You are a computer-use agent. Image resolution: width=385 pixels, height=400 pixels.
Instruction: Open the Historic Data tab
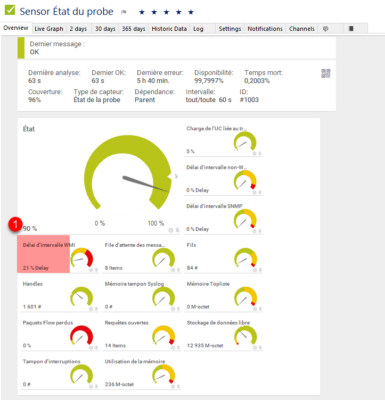pyautogui.click(x=169, y=29)
